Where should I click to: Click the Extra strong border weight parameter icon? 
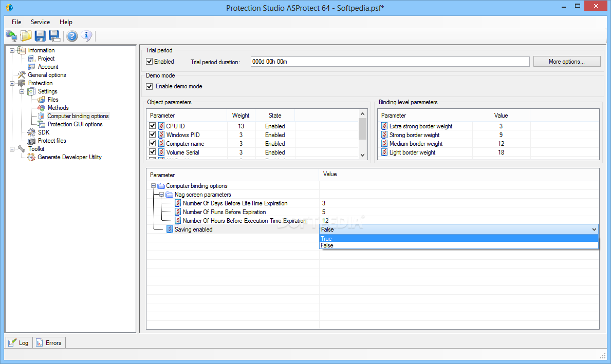pos(384,126)
